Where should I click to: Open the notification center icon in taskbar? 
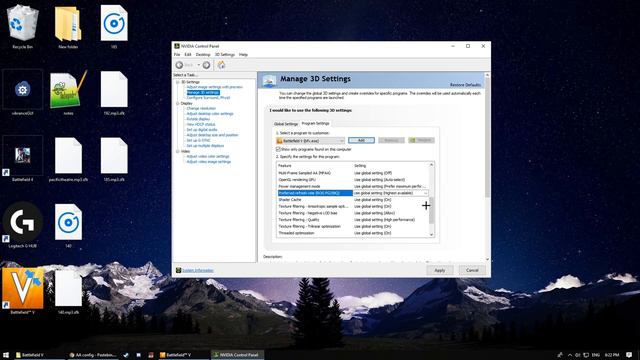click(x=630, y=355)
